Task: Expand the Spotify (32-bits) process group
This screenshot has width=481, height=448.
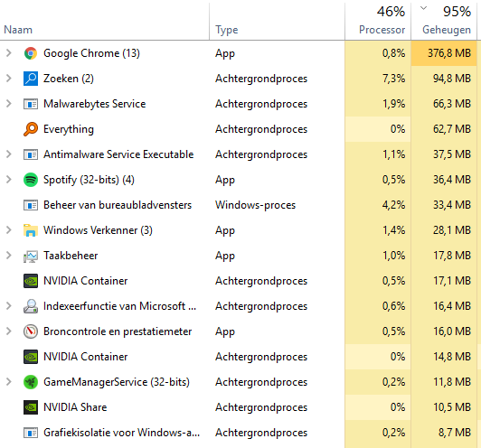Action: click(x=9, y=180)
